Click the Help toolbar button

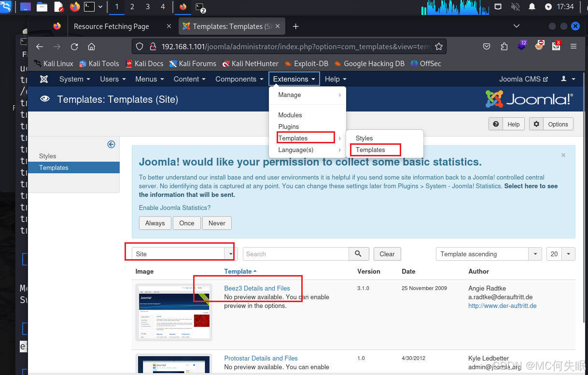click(506, 124)
